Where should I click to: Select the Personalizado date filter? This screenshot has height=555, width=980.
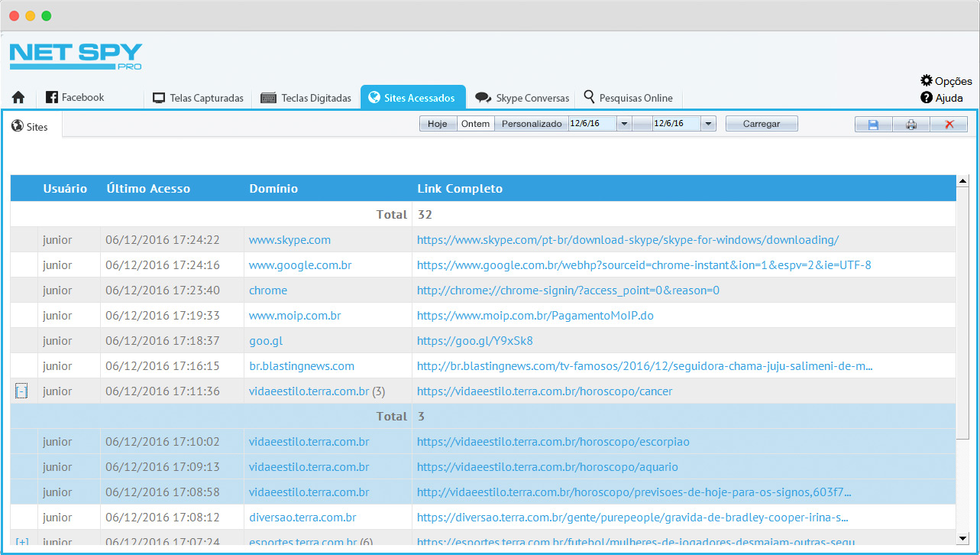532,124
